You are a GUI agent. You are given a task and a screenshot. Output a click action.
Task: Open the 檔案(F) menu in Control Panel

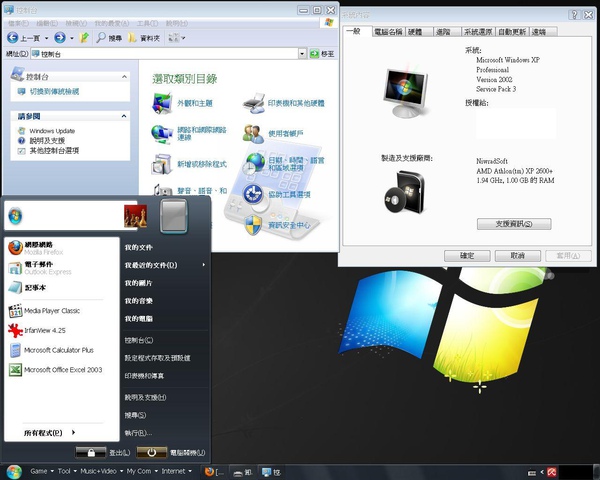pyautogui.click(x=18, y=23)
